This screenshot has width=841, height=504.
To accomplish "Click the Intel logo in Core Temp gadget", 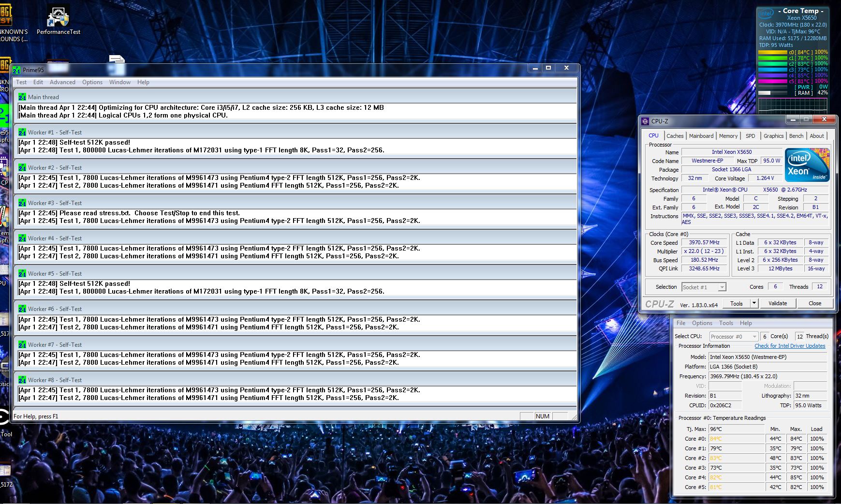I will [x=766, y=14].
